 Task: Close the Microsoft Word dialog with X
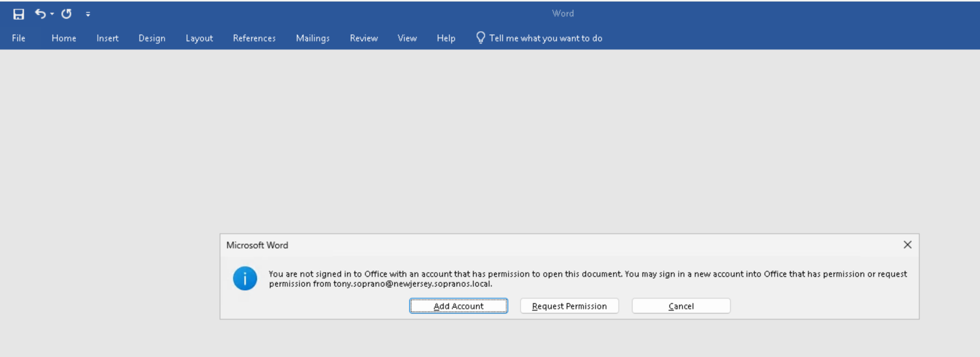[x=907, y=244]
